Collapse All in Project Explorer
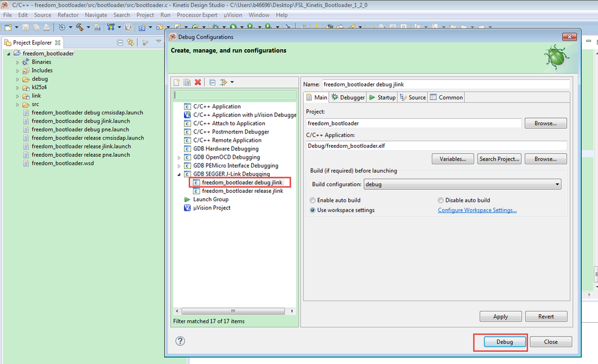 (120, 43)
